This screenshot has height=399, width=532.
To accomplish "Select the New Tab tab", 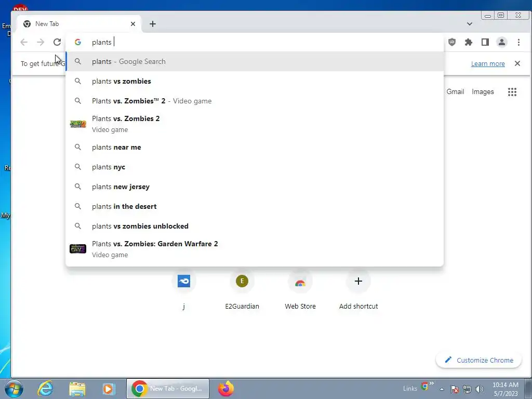I will (79, 24).
